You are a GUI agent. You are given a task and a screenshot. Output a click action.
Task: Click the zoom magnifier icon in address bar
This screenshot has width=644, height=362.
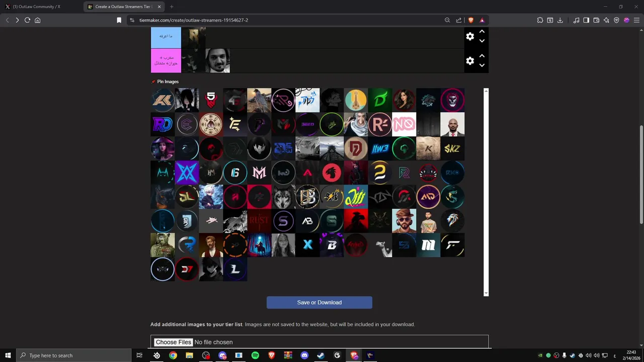[x=447, y=20]
